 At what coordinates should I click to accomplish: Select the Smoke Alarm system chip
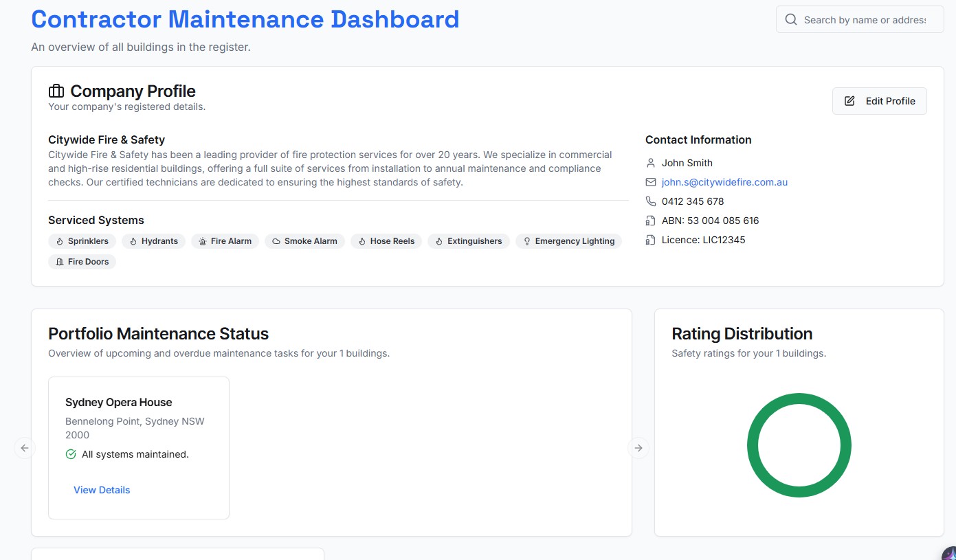(x=304, y=240)
